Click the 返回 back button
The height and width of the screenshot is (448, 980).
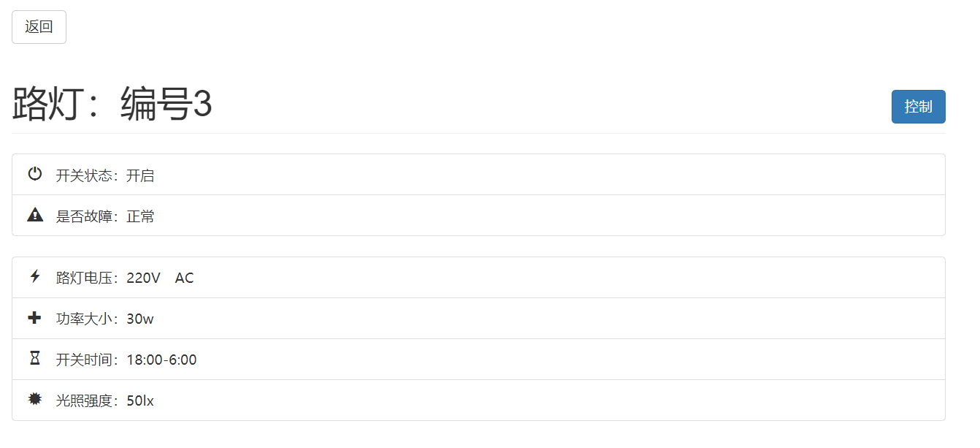click(39, 27)
